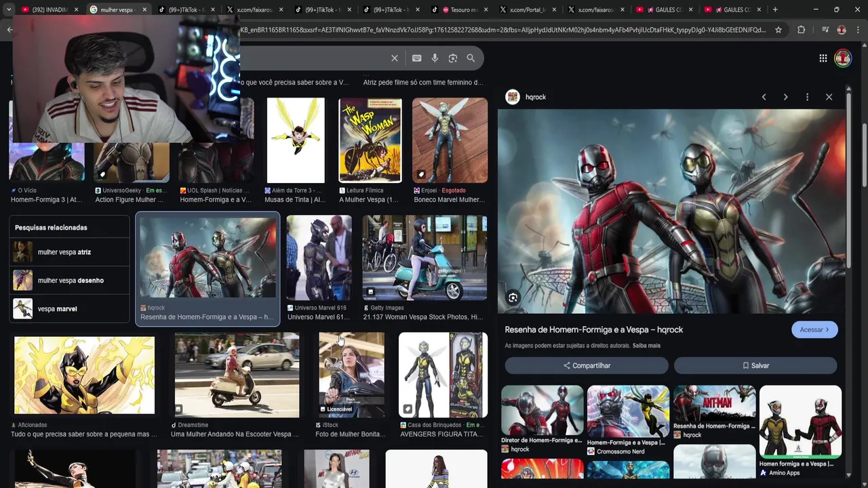Close the mulher vespa tab
Image resolution: width=868 pixels, height=488 pixels.
144,9
